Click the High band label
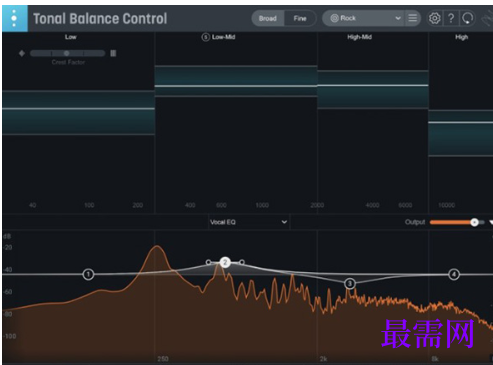 click(x=462, y=37)
